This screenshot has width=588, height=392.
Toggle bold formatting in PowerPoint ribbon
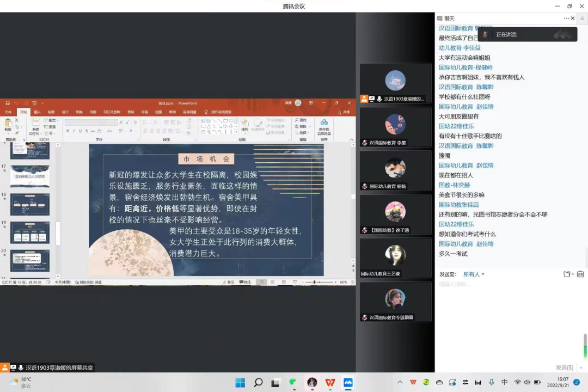coord(68,131)
